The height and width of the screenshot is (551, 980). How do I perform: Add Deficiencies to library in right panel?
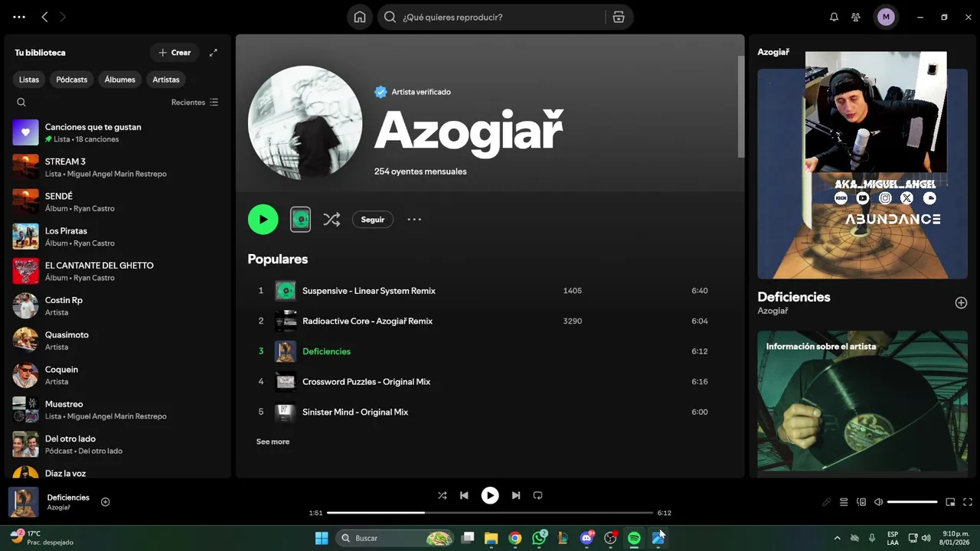coord(961,303)
